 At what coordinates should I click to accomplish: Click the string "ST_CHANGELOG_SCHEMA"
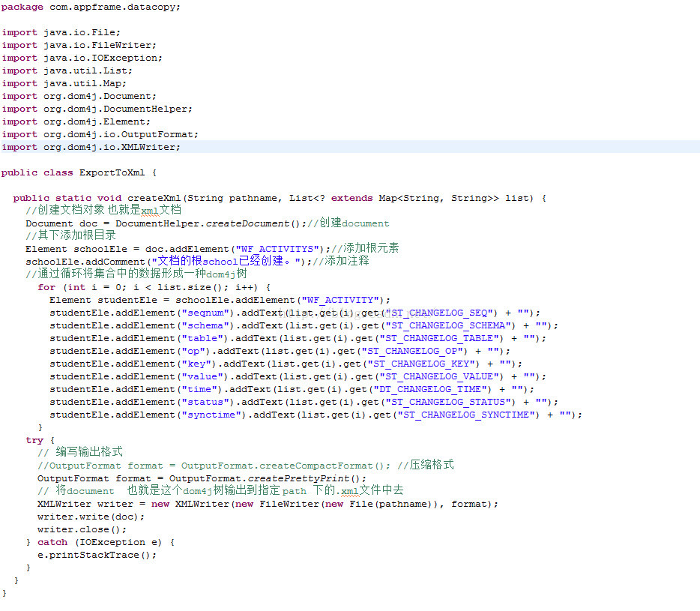click(x=448, y=325)
